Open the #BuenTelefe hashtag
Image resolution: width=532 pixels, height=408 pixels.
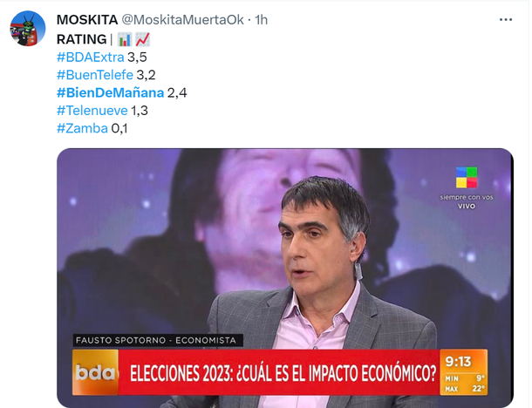[95, 75]
